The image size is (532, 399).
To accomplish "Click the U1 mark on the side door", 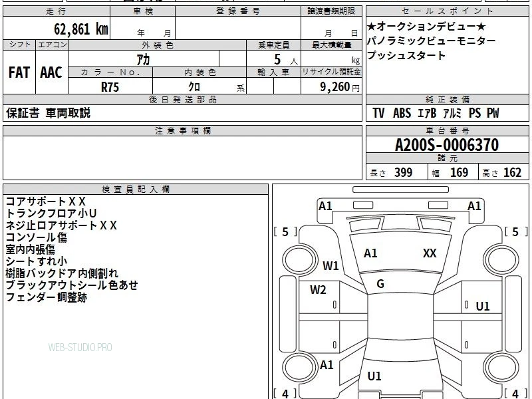I will (483, 307).
